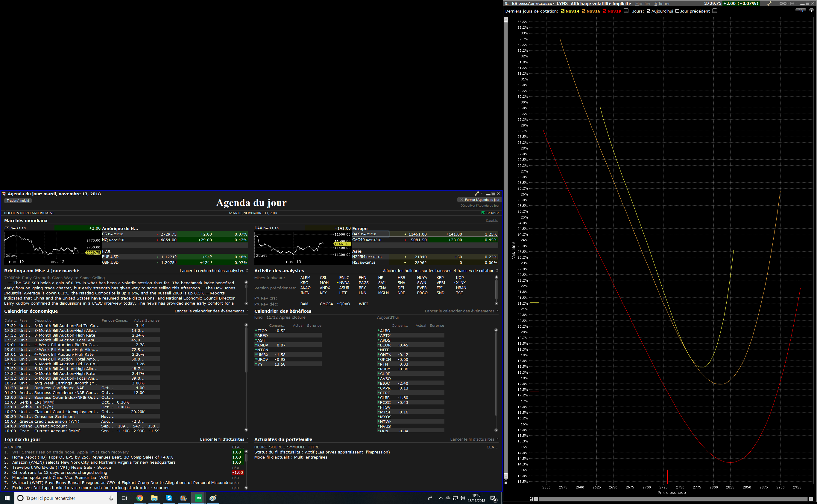Enable the Jour précédent checkbox
The width and height of the screenshot is (817, 504).
tap(677, 11)
